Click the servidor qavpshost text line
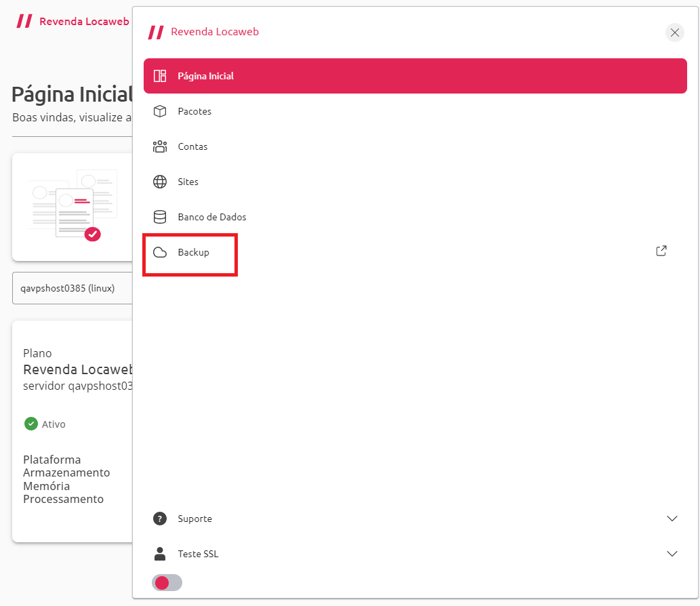This screenshot has height=606, width=700. point(78,386)
